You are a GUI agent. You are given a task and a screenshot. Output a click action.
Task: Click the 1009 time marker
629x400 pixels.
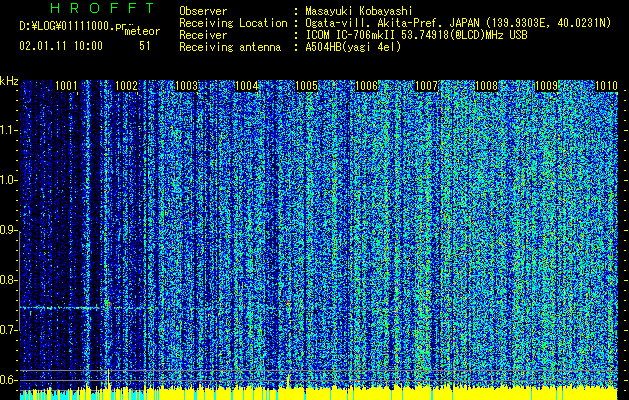coord(547,86)
